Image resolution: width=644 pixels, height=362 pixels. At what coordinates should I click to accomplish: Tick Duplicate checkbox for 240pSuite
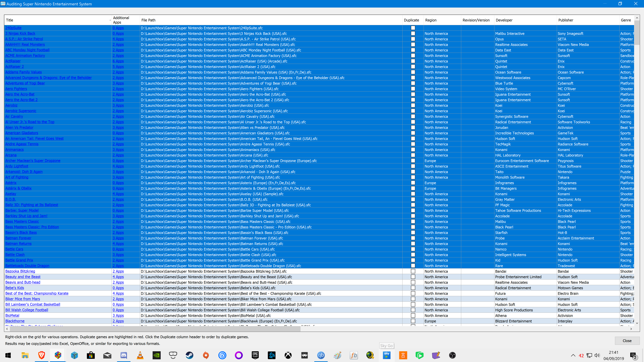pos(413,28)
